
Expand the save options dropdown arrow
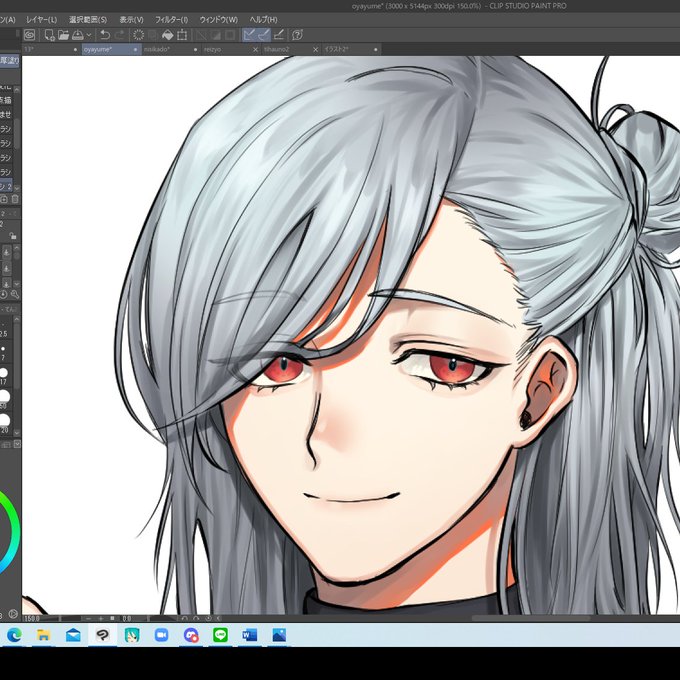point(89,35)
